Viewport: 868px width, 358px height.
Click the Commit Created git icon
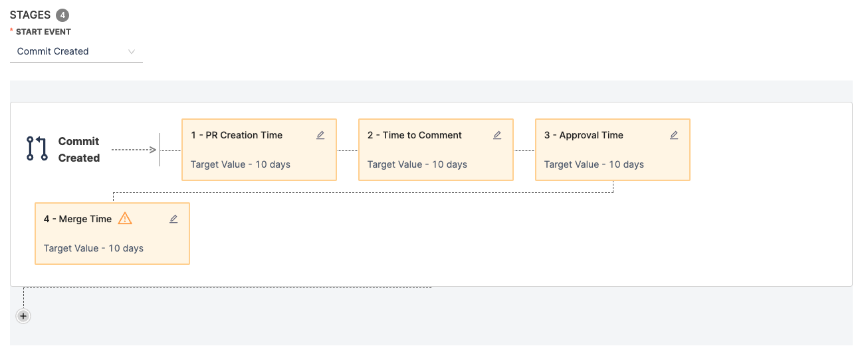(x=37, y=149)
